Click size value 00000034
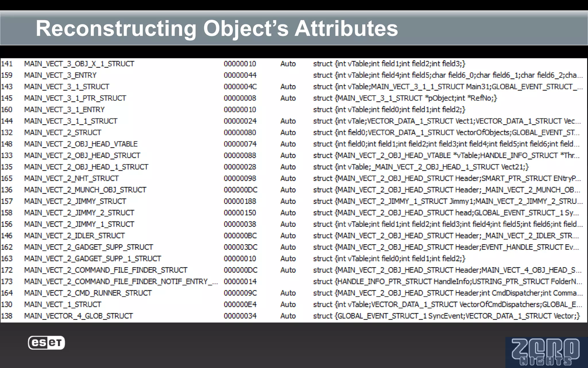 pyautogui.click(x=240, y=316)
